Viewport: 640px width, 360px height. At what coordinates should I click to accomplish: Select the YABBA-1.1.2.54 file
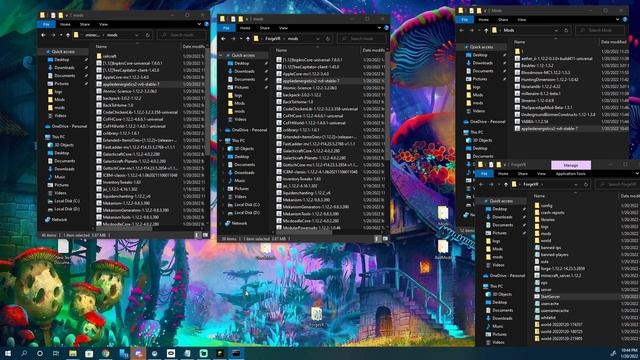[531, 121]
